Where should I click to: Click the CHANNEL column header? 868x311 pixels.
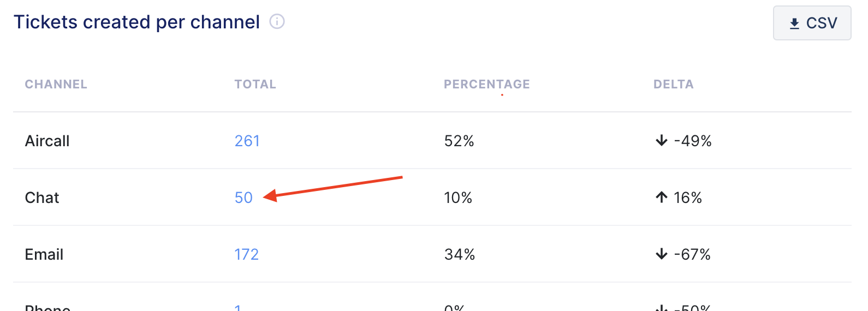click(x=56, y=84)
